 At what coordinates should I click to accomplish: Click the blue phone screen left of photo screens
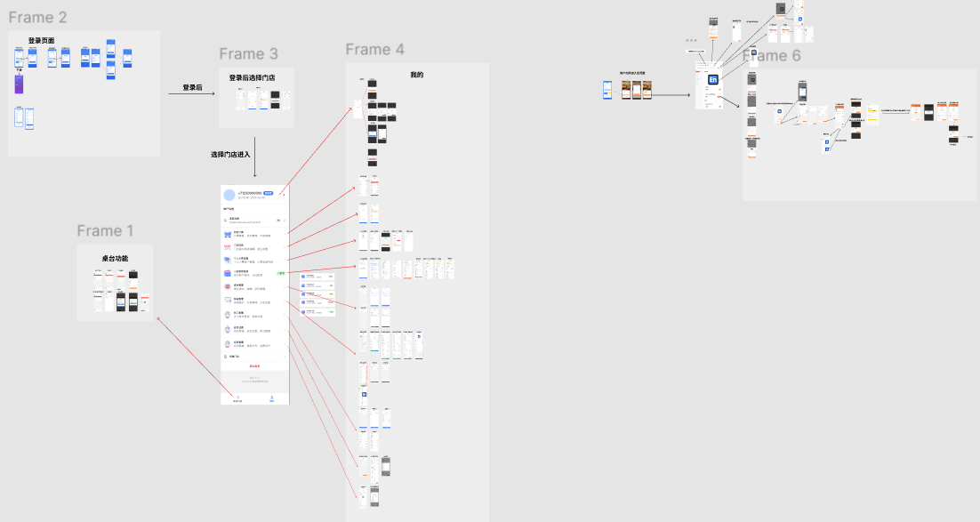tap(606, 90)
